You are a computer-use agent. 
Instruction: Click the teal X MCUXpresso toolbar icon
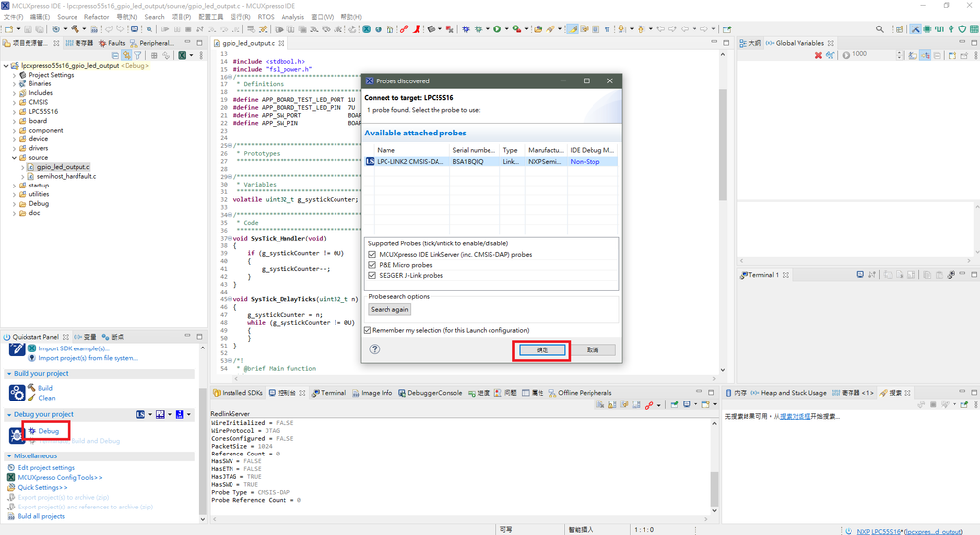coord(366,28)
